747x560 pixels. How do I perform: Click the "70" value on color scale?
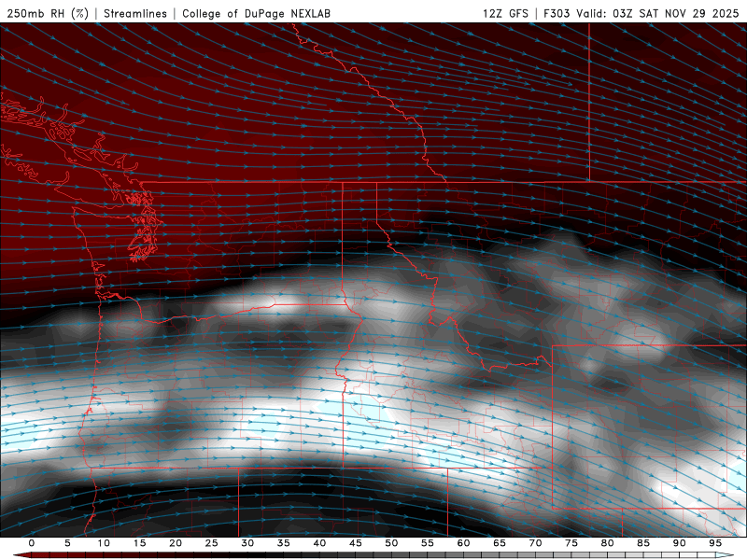pos(535,543)
